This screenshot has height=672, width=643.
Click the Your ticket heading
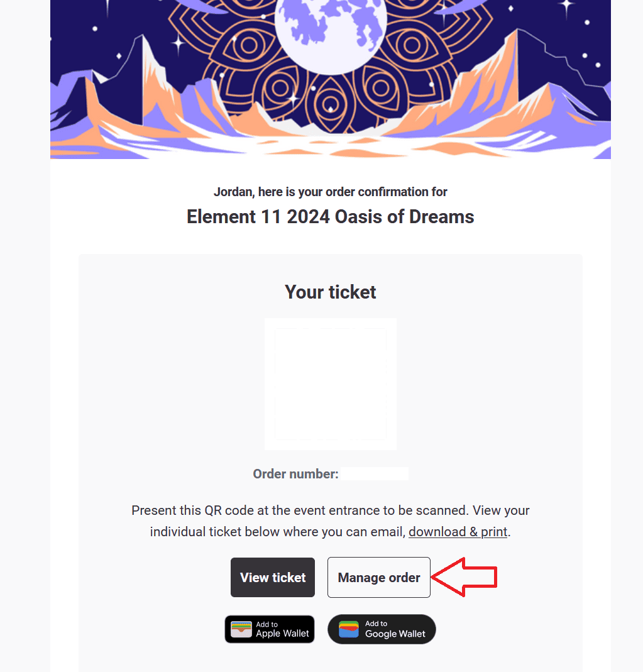click(x=331, y=292)
